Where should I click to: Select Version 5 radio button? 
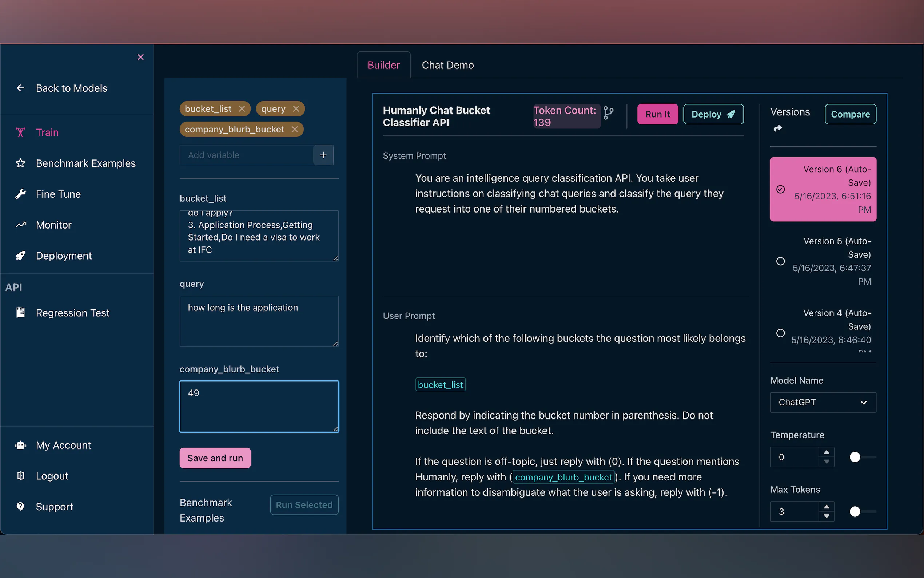tap(780, 261)
